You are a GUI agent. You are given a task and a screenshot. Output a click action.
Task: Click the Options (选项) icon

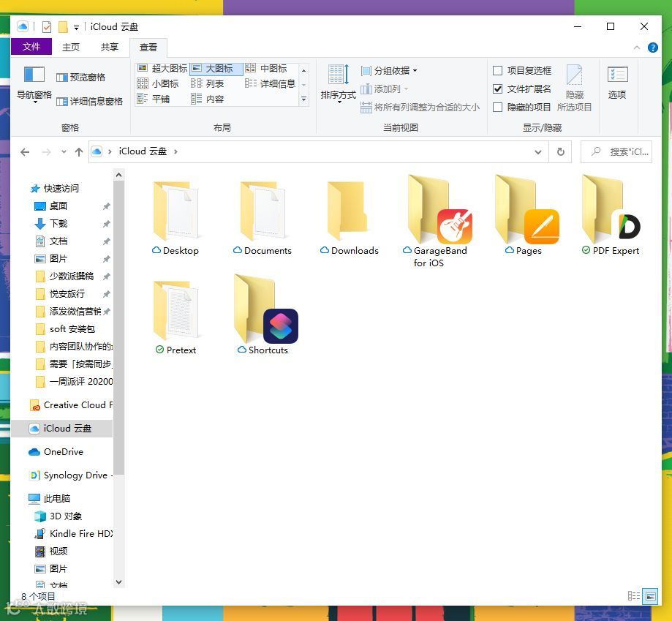pyautogui.click(x=618, y=74)
